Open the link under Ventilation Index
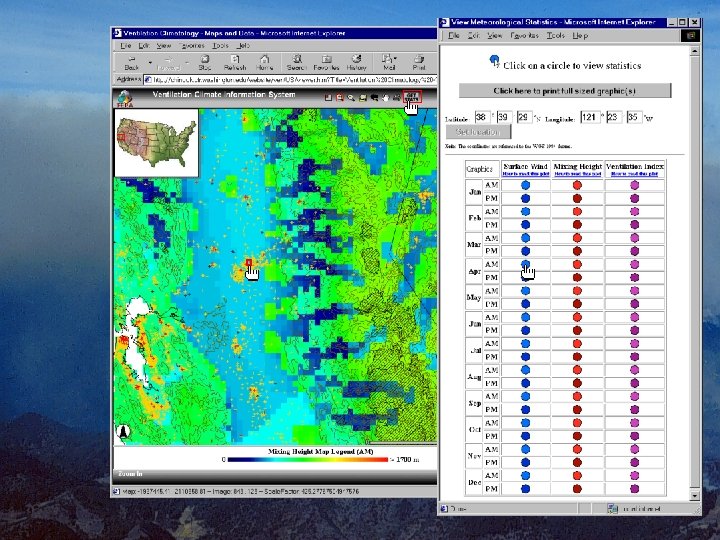Viewport: 720px width, 540px height. [x=635, y=174]
